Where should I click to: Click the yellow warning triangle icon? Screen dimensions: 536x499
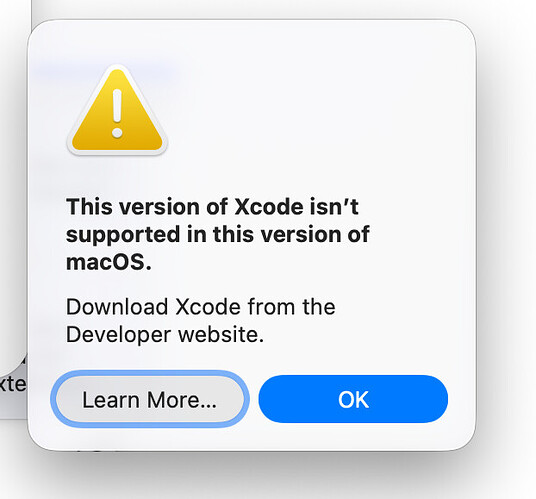point(117,111)
